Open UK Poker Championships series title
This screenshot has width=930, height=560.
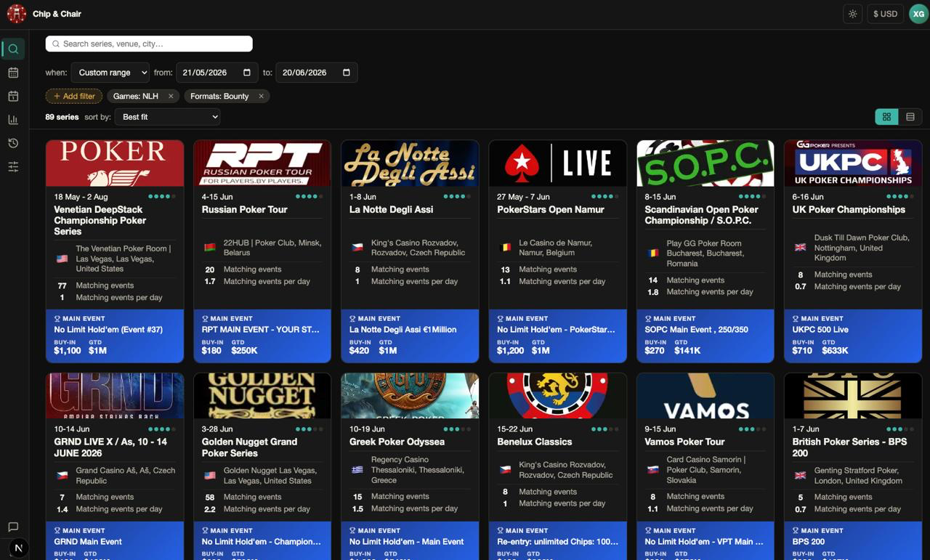coord(849,209)
